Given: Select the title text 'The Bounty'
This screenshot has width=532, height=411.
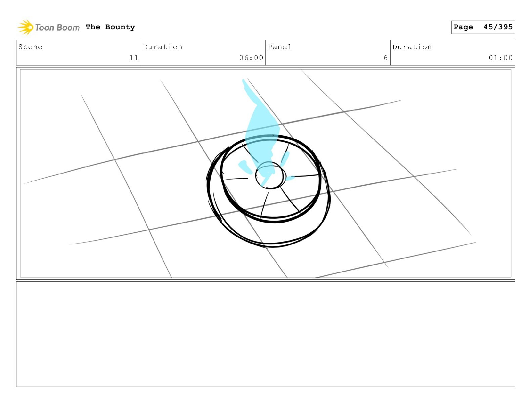Looking at the screenshot, I should [x=110, y=27].
